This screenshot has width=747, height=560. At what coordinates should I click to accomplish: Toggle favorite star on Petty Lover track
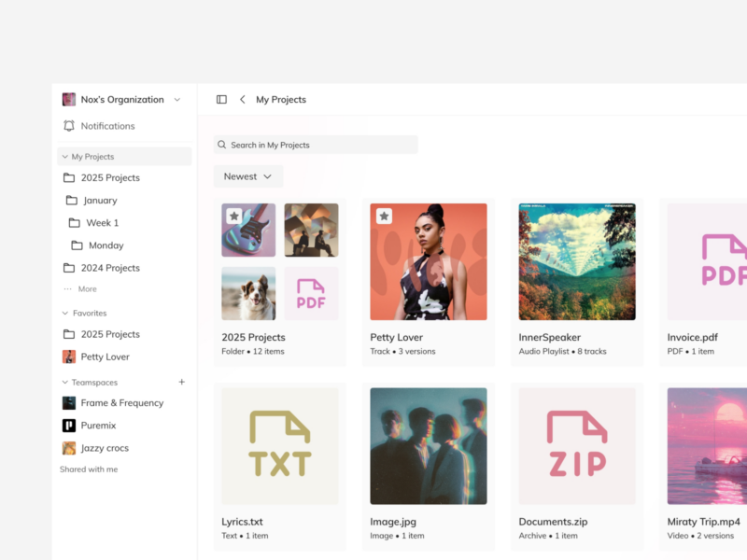[x=384, y=217]
